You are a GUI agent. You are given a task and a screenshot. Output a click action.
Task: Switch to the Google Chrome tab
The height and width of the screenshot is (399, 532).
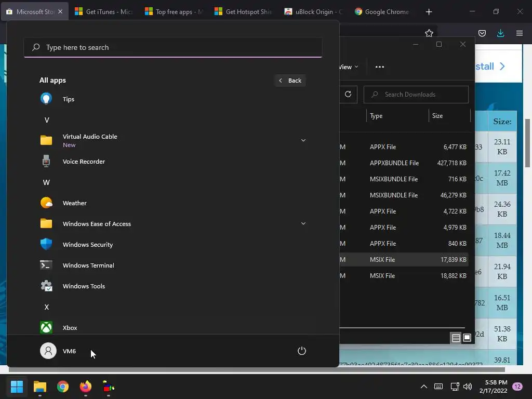click(383, 11)
